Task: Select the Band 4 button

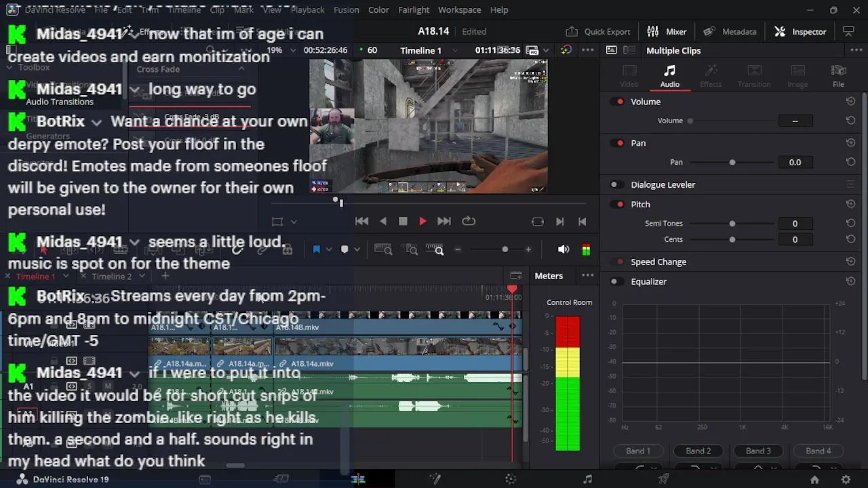Action: pyautogui.click(x=818, y=451)
